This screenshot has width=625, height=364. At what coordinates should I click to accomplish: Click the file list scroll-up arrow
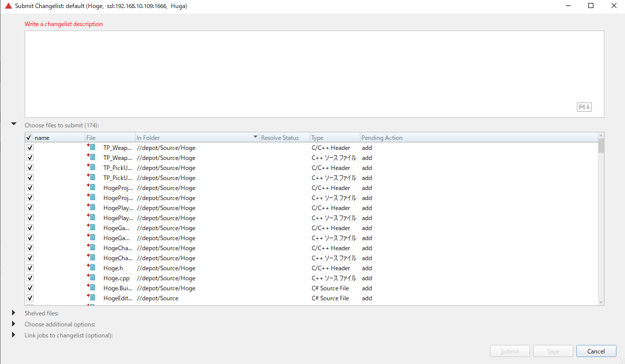coord(601,135)
